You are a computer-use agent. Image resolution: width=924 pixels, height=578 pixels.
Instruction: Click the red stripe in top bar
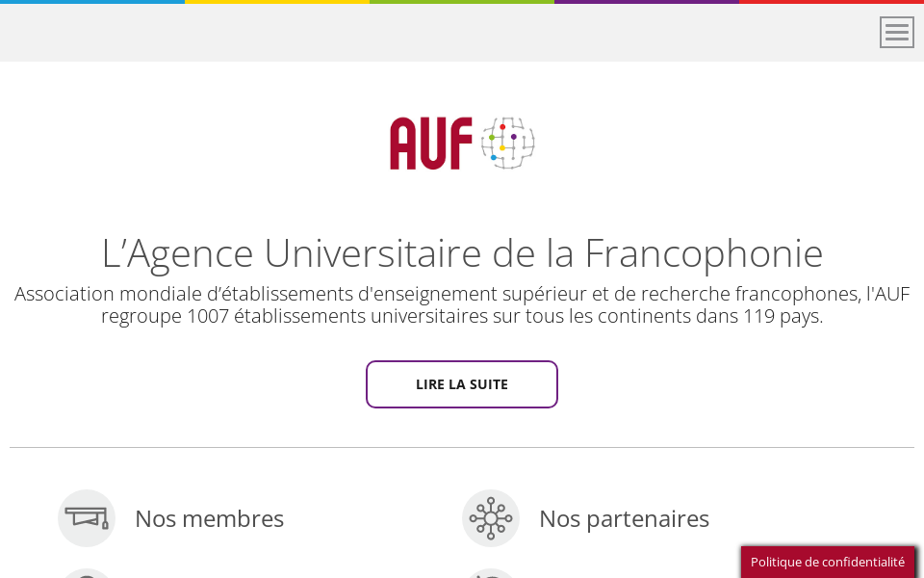pos(832,2)
